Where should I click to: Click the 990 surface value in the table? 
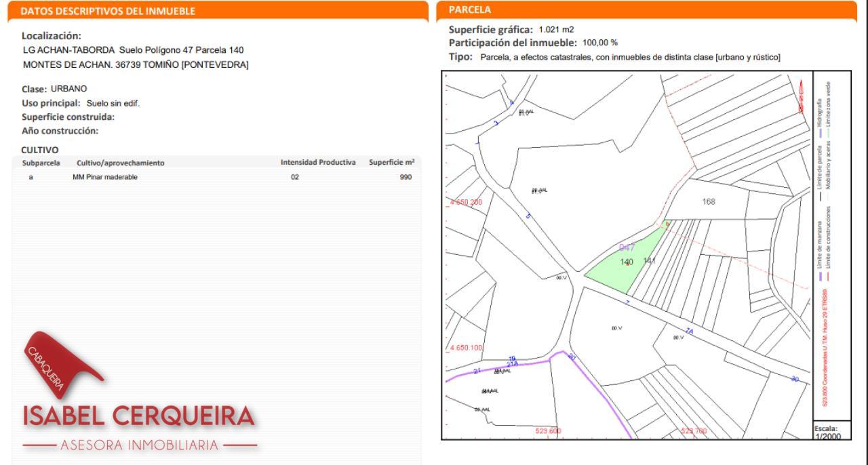pyautogui.click(x=406, y=177)
